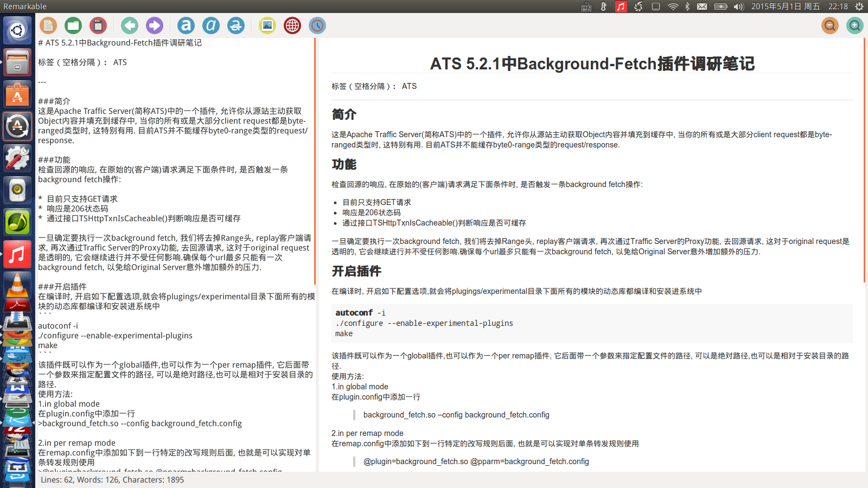Open the sound volume indicator

point(738,7)
